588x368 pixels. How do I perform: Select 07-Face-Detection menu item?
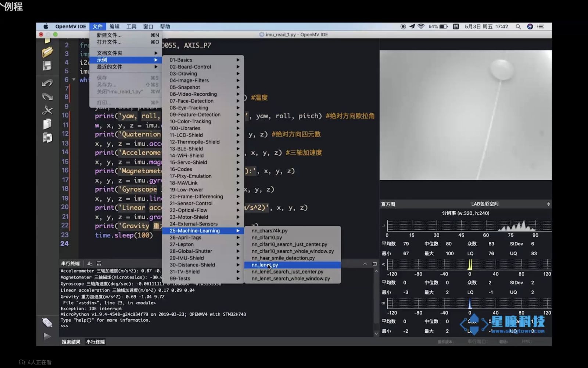click(x=203, y=101)
